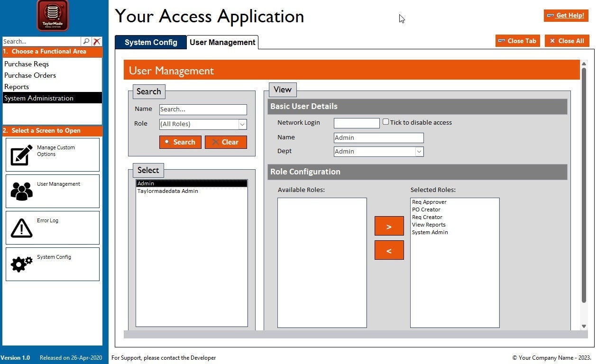Click the Clear button next to Search
This screenshot has width=597, height=364.
(x=226, y=142)
